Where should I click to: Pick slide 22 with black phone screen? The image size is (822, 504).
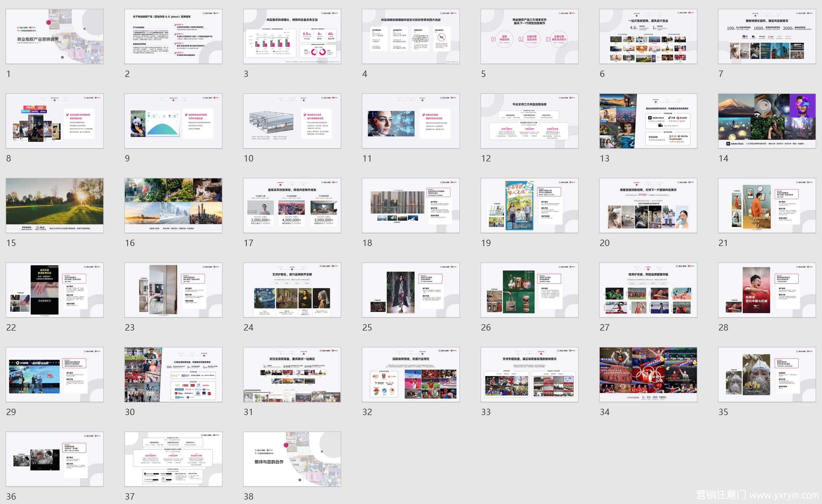(x=54, y=290)
